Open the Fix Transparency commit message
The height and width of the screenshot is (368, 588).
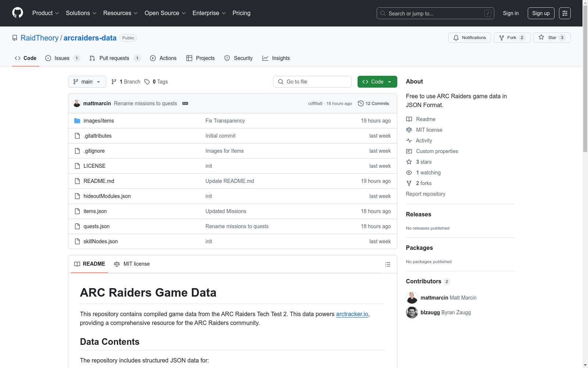225,121
